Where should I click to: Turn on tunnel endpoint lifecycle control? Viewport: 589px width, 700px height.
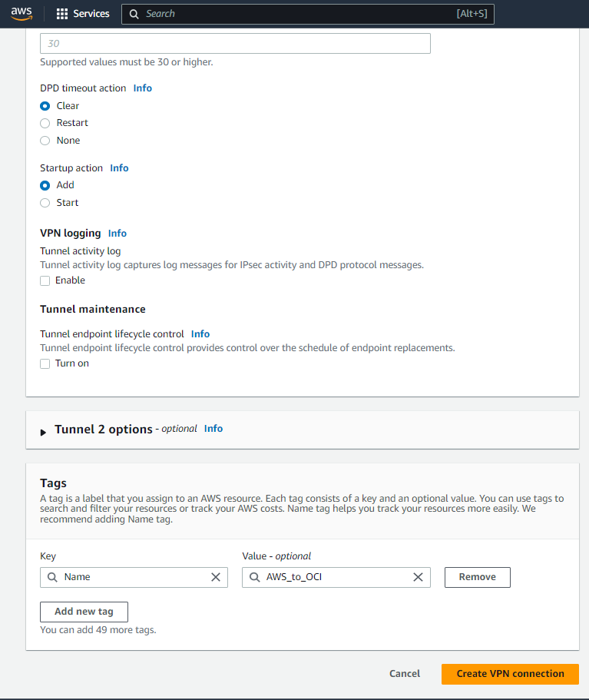pos(45,363)
